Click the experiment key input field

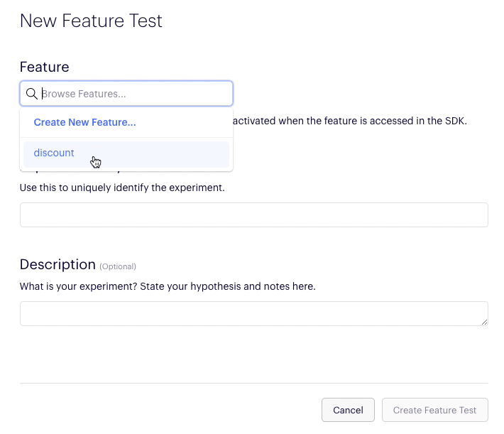(253, 215)
